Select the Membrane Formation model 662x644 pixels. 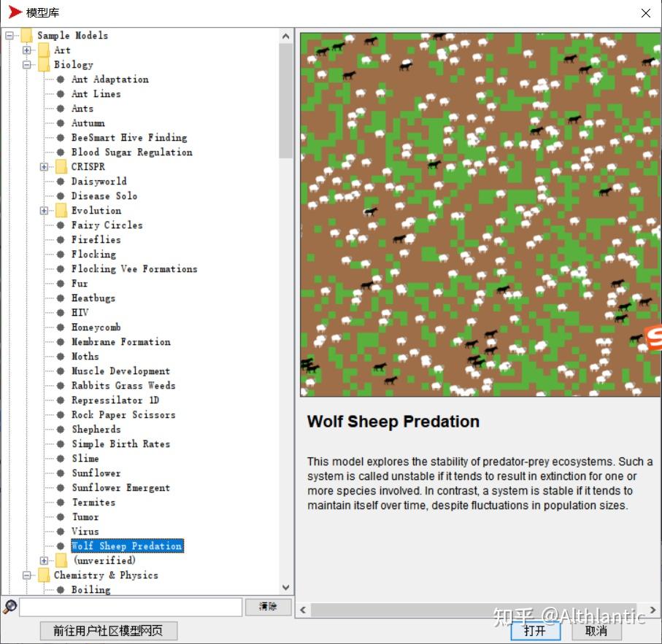coord(120,341)
